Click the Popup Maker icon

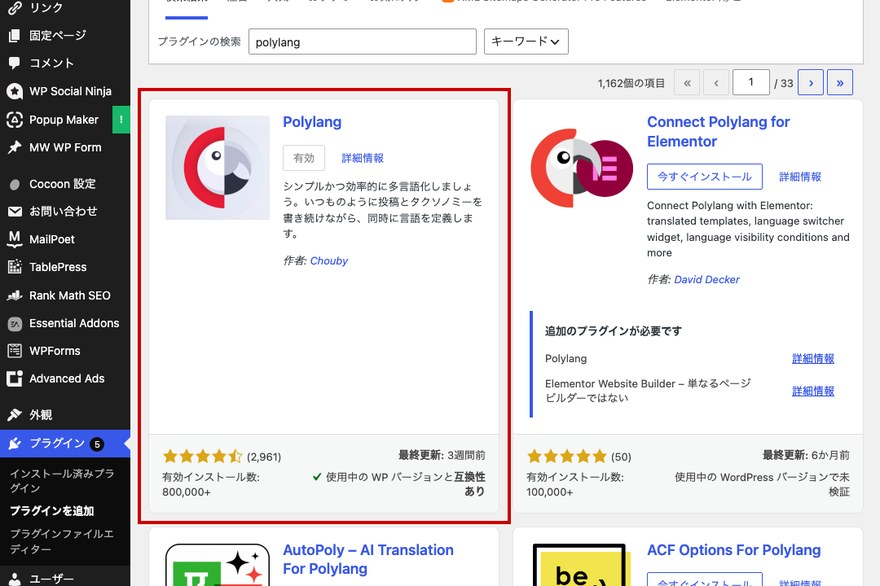15,120
